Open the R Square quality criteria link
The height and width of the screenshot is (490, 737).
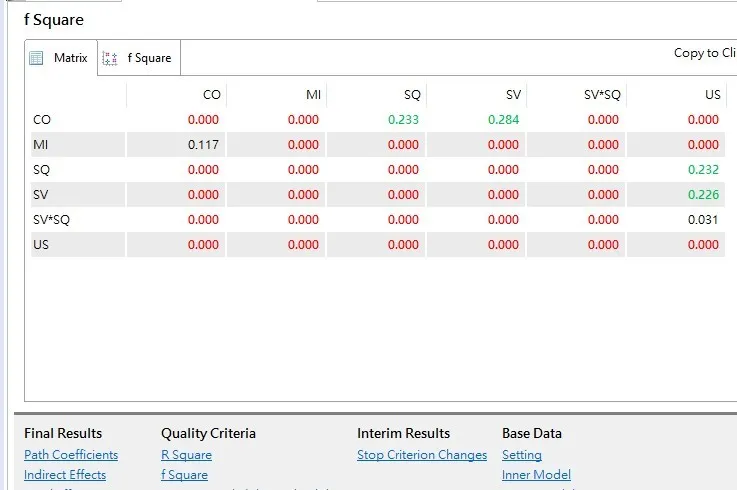(x=186, y=455)
